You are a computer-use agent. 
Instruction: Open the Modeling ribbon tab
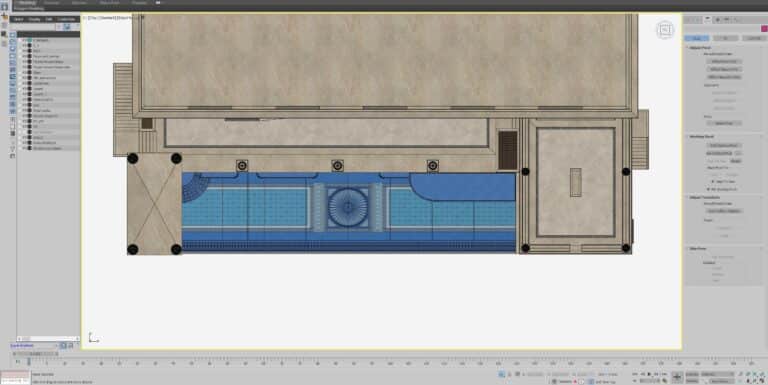coord(27,3)
